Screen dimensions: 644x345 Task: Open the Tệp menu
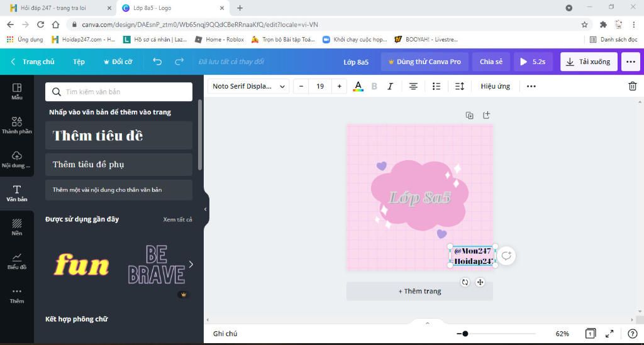point(79,62)
